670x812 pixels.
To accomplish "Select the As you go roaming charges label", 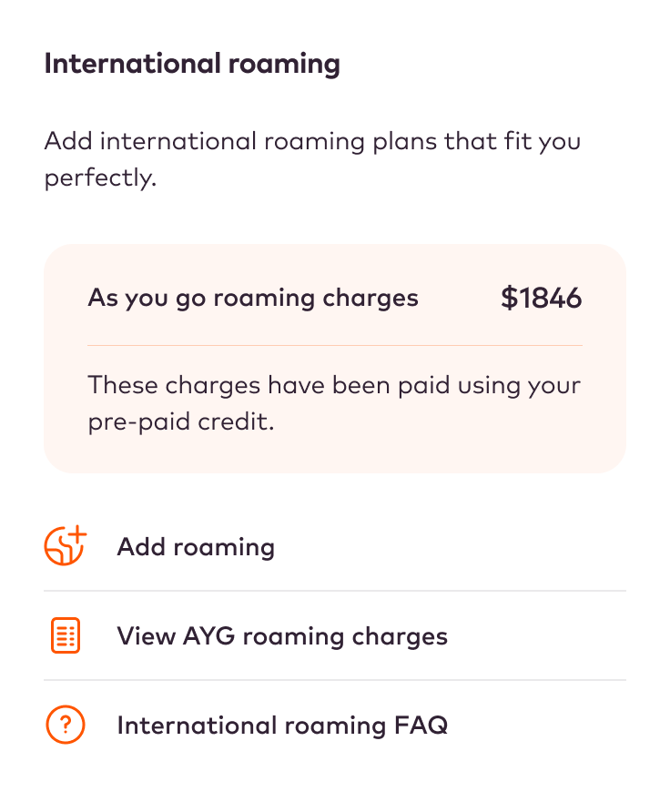I will click(x=253, y=298).
